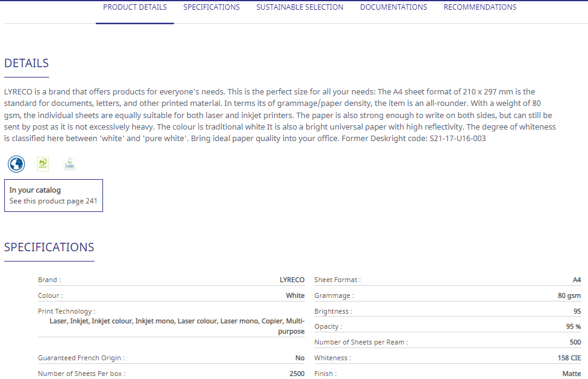Click the '95 %' opacity value
Image resolution: width=588 pixels, height=379 pixels.
pyautogui.click(x=573, y=326)
